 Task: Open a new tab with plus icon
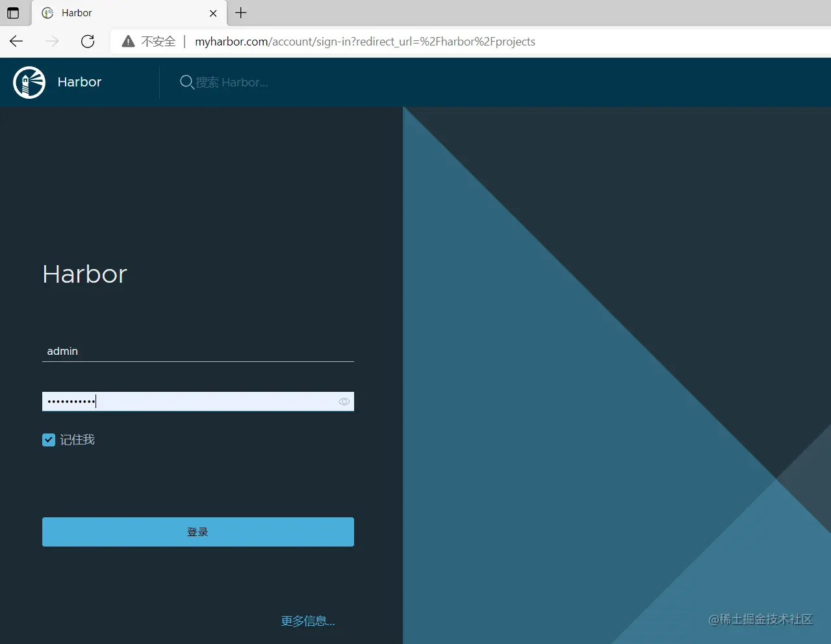(241, 13)
